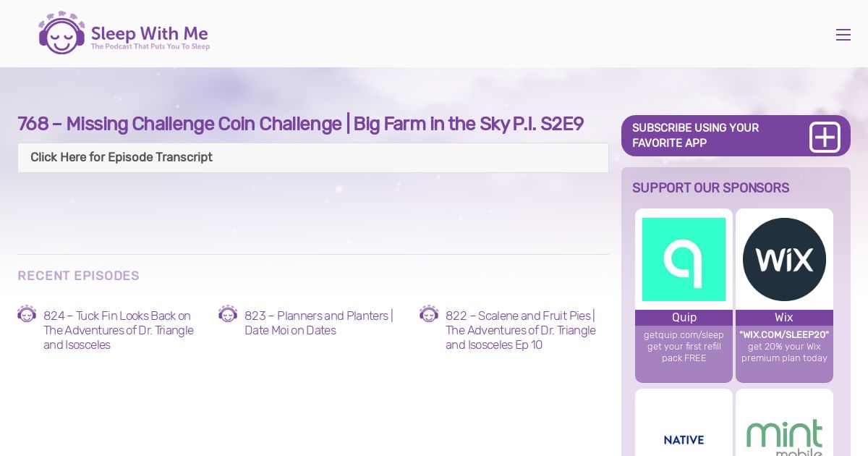This screenshot has height=456, width=868.
Task: Expand Click Here for Episode Transcript
Action: [x=313, y=158]
